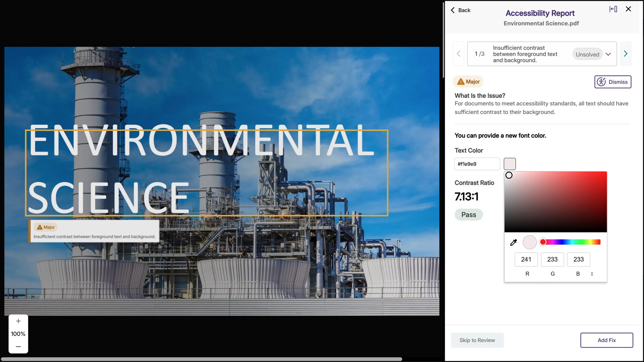
Task: Click the collapse panel icon
Action: point(613,9)
